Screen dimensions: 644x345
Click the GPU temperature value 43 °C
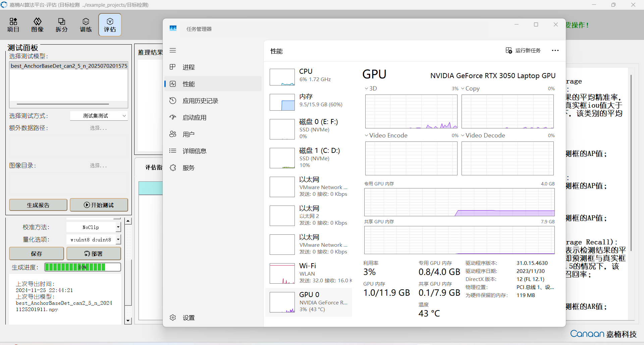pos(429,313)
